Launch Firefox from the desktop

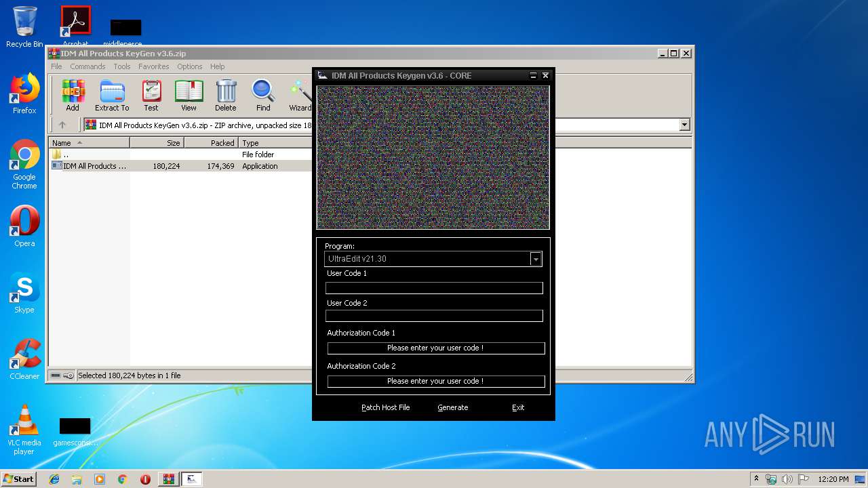[x=24, y=94]
